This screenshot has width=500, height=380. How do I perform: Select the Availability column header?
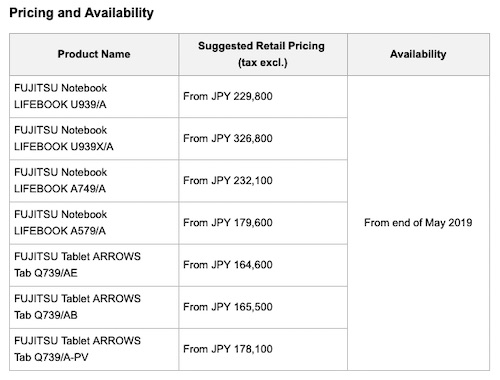[418, 54]
